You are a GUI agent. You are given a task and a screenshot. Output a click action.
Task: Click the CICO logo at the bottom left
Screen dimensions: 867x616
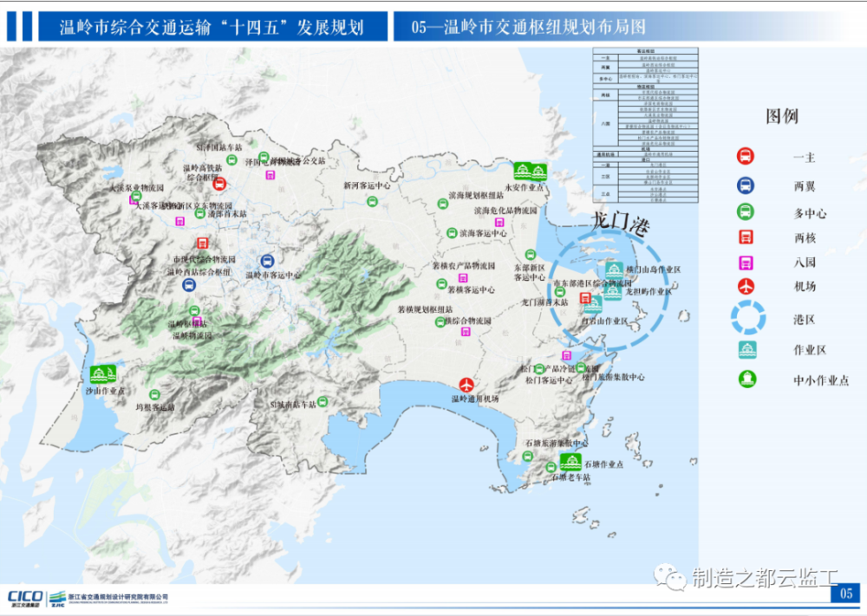point(25,598)
